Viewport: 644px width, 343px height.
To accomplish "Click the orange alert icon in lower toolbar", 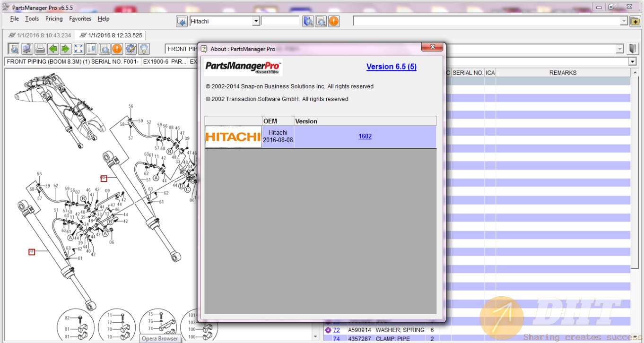I will click(x=117, y=49).
